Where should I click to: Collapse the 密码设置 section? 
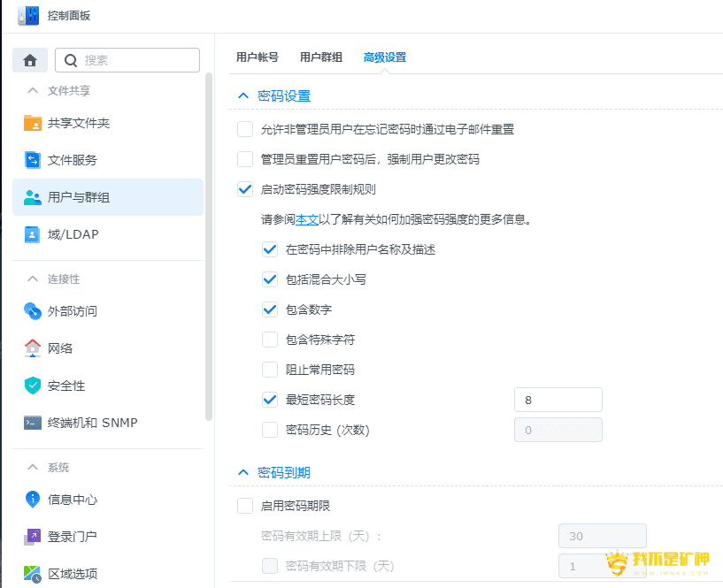point(243,96)
